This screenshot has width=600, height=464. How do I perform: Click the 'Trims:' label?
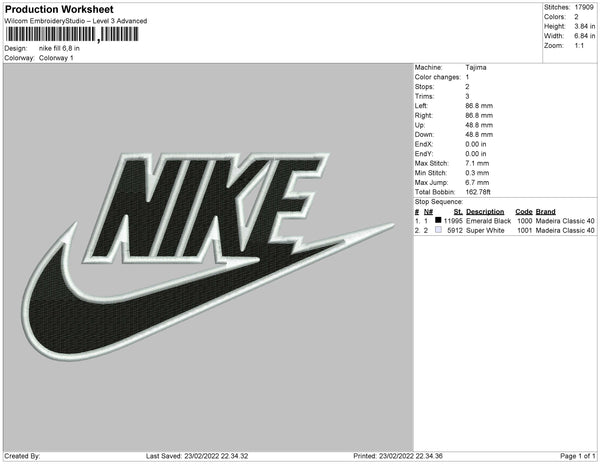(x=424, y=96)
